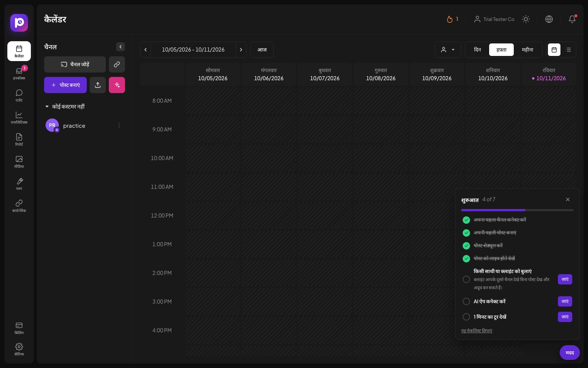The width and height of the screenshot is (588, 368).
Task: Check the 1 मिनट का टूर देखें circle
Action: 466,317
